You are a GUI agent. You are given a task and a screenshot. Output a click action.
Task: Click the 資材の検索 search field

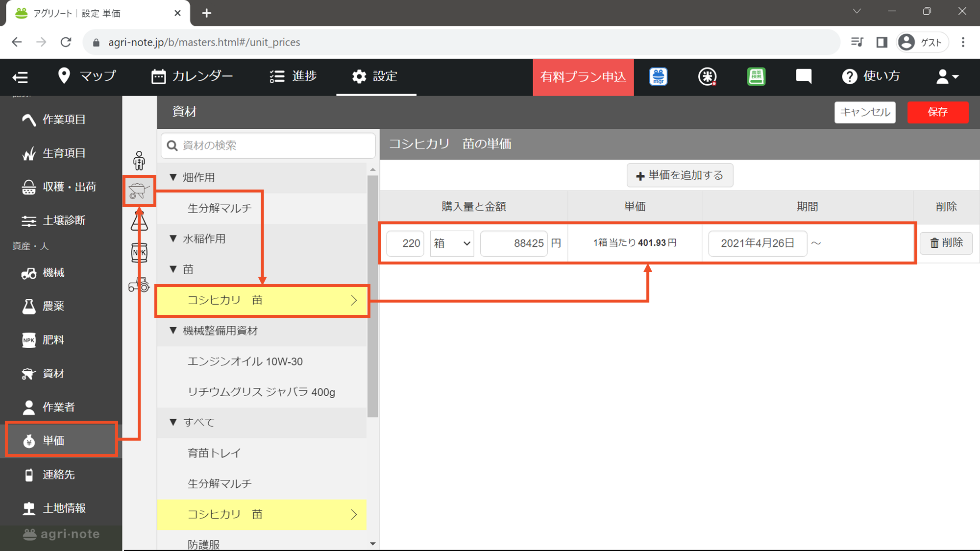[x=268, y=145]
